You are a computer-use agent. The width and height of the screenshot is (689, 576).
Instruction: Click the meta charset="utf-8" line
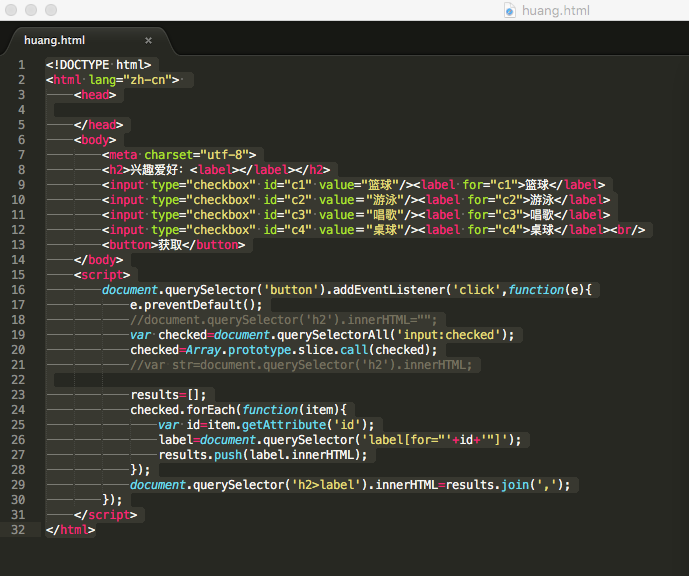click(179, 155)
